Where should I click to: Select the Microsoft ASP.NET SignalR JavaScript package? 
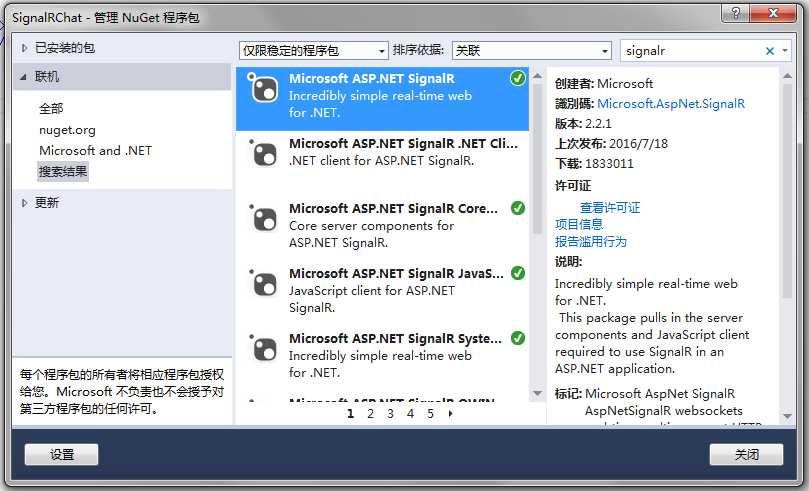(382, 294)
